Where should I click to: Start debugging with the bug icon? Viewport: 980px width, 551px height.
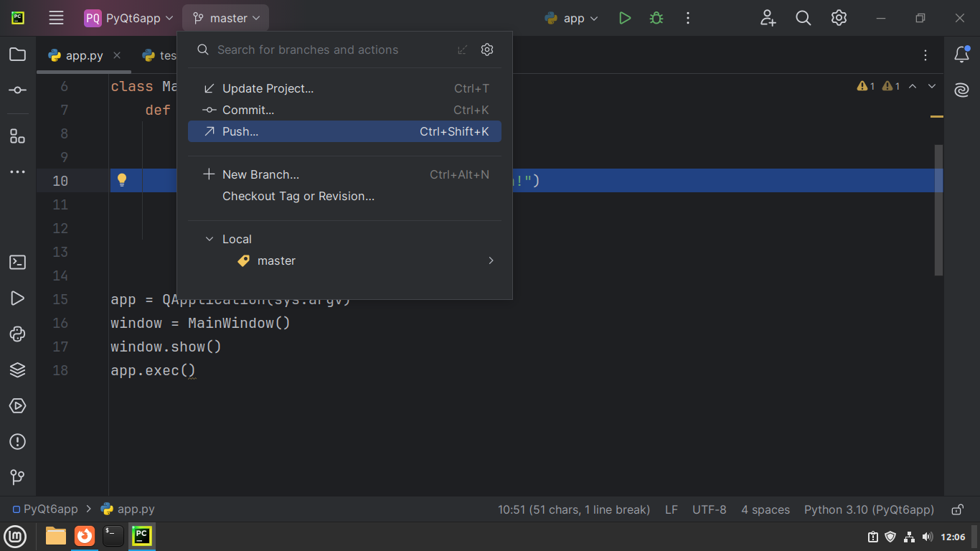pos(656,18)
